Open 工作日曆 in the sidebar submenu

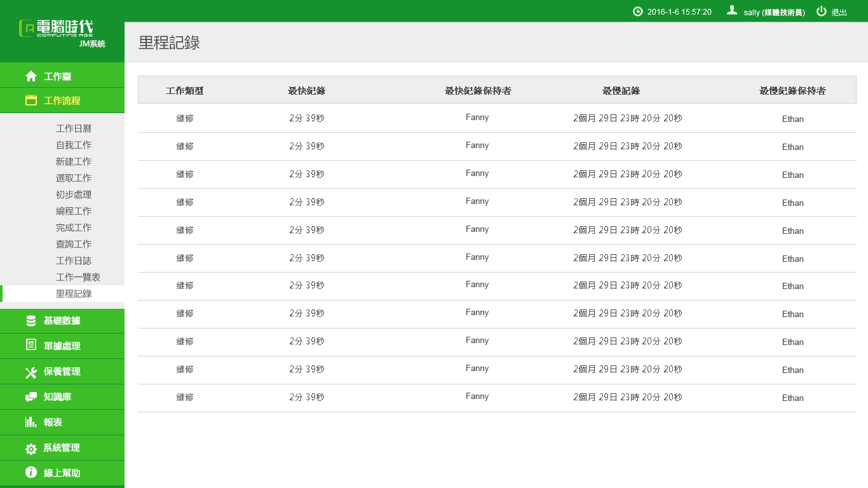pyautogui.click(x=74, y=128)
